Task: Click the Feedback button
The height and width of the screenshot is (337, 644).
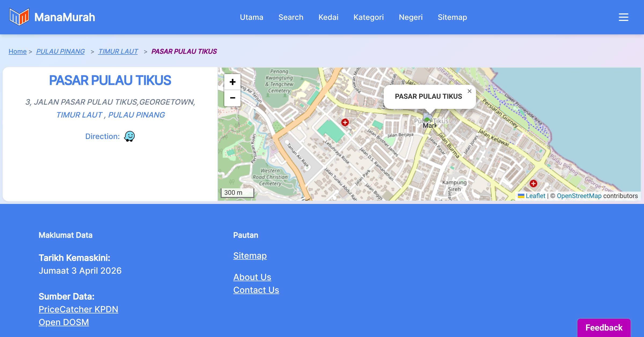Action: click(x=604, y=327)
